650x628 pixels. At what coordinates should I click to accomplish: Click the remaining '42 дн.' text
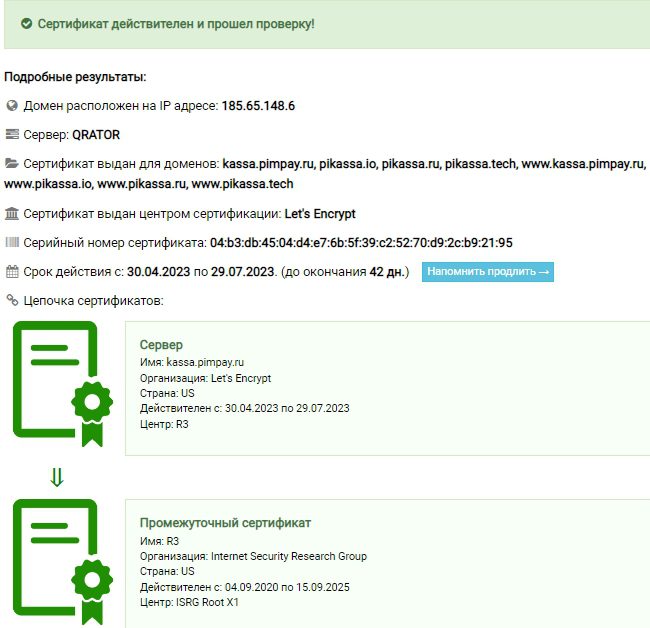tap(387, 272)
